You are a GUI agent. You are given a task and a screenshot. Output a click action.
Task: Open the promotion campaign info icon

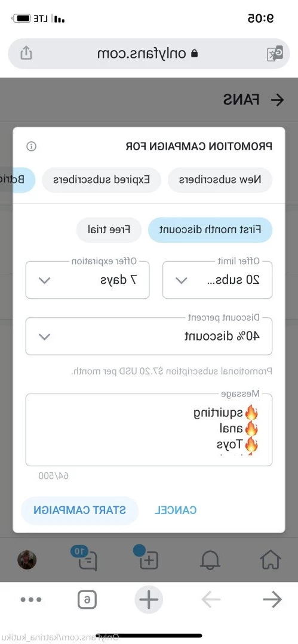coord(31,146)
